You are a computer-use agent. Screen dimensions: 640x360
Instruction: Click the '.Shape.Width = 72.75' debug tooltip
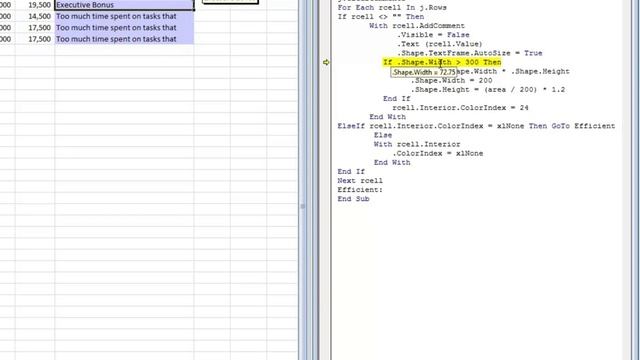tap(424, 72)
